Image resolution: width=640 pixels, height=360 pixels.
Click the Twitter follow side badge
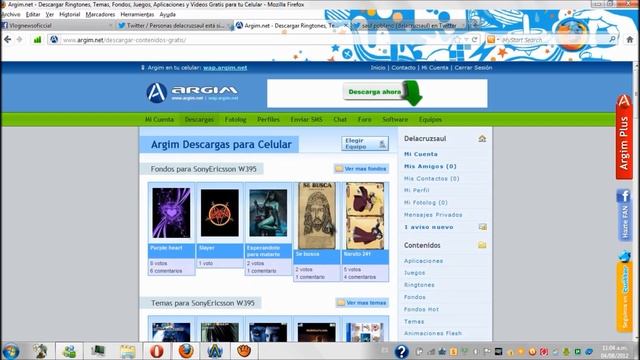pyautogui.click(x=624, y=291)
